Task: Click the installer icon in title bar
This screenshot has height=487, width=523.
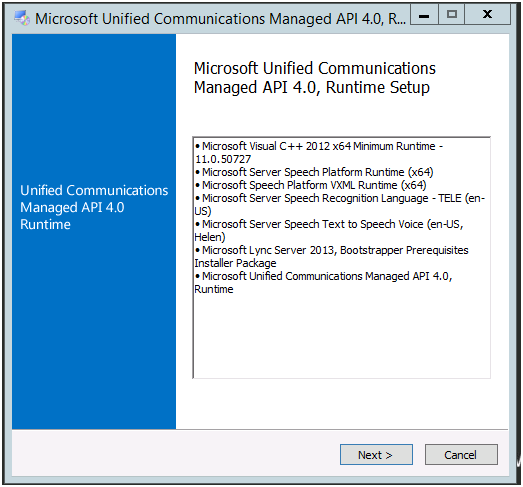Action: click(x=22, y=18)
